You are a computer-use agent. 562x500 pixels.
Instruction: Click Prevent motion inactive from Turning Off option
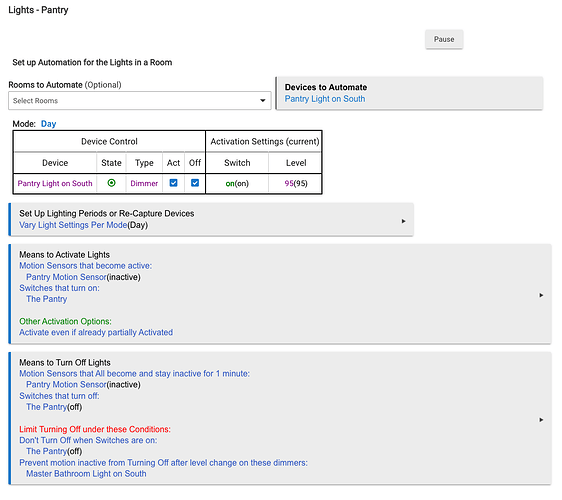tap(163, 463)
